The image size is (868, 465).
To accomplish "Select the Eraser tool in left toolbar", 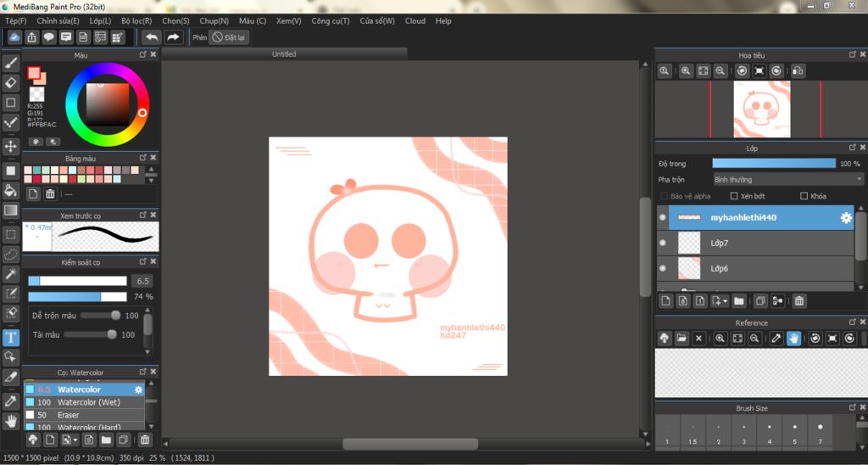I will coord(10,82).
